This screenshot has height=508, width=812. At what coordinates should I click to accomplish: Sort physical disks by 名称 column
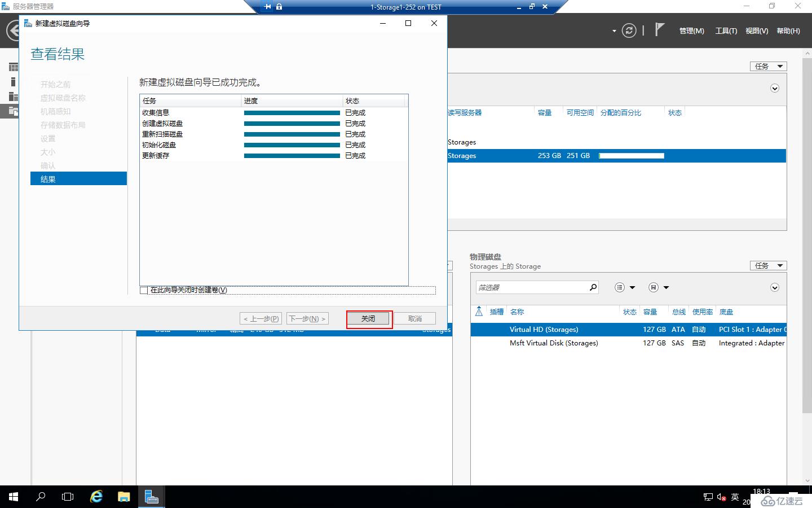pyautogui.click(x=517, y=312)
